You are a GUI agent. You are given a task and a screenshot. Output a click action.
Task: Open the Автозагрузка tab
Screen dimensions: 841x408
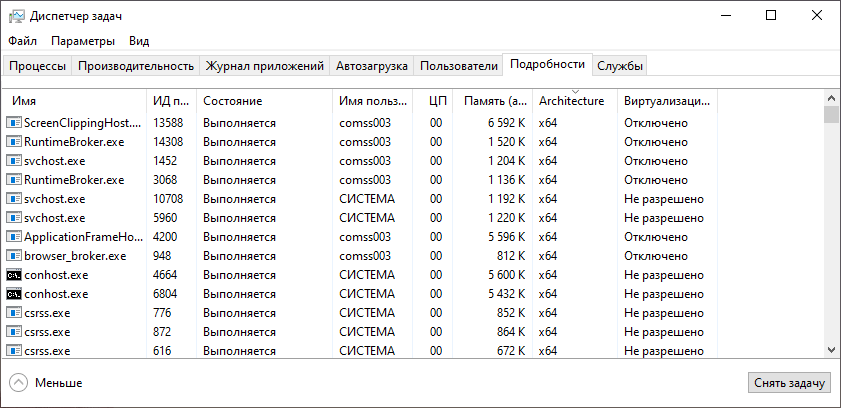coord(372,66)
